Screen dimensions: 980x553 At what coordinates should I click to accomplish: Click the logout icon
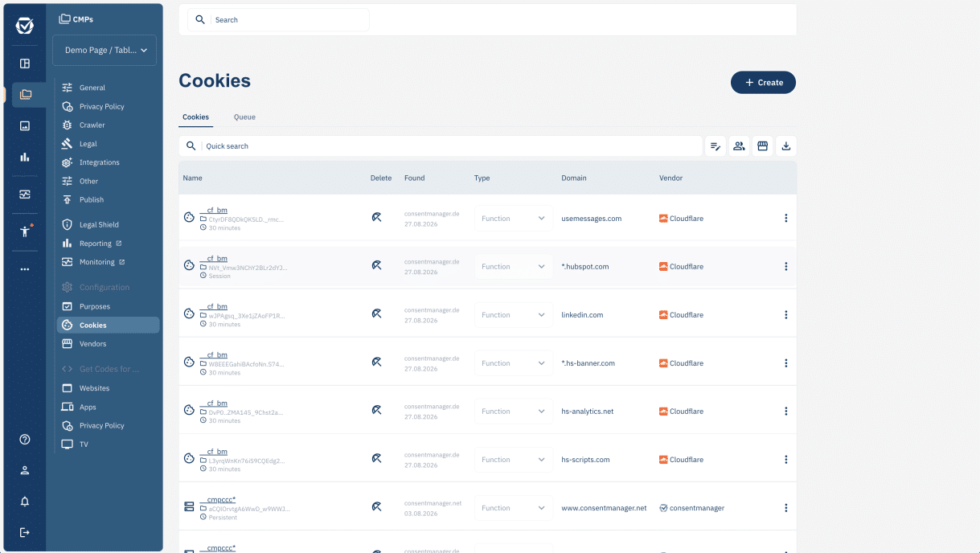pyautogui.click(x=25, y=532)
